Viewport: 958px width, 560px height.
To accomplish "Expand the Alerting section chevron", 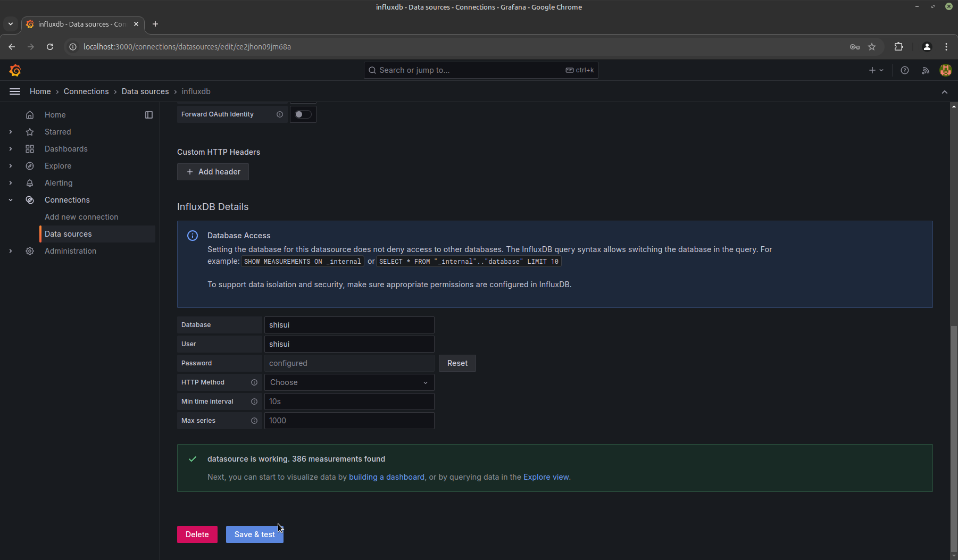I will pyautogui.click(x=11, y=183).
